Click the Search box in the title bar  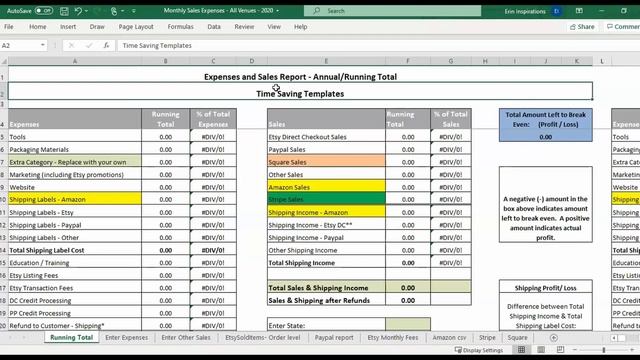392,11
